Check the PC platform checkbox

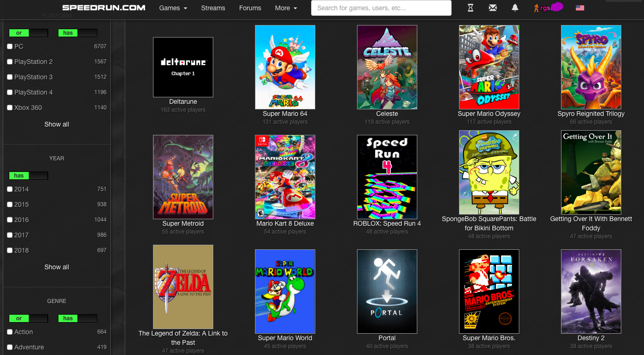point(10,46)
